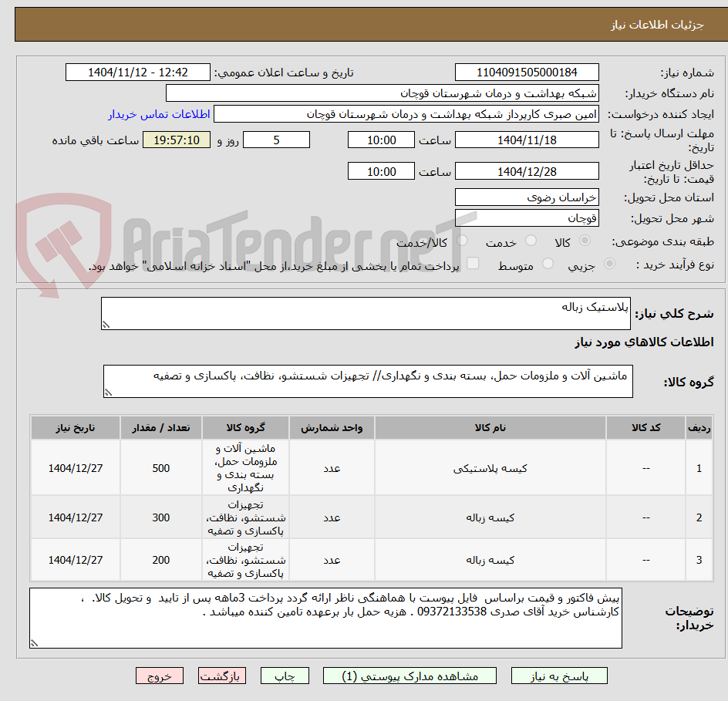728x701 pixels.
Task: Click the quantity 200 cell
Action: (161, 561)
